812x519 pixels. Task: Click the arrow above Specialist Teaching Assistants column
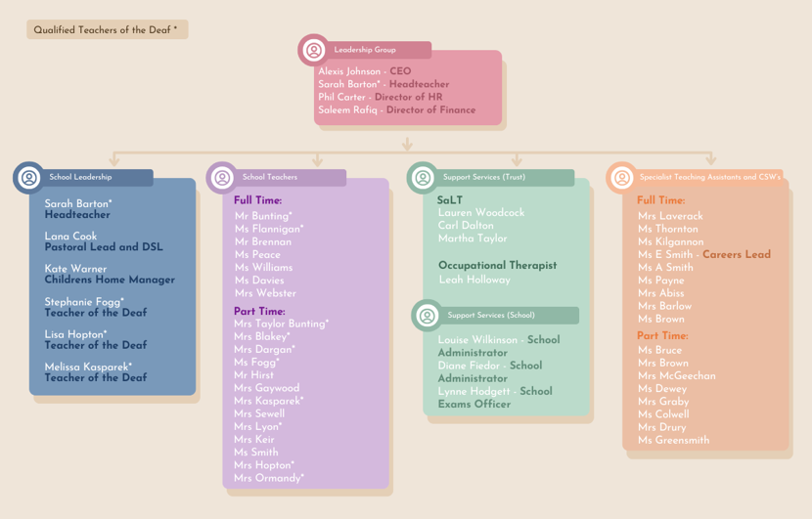coord(711,158)
